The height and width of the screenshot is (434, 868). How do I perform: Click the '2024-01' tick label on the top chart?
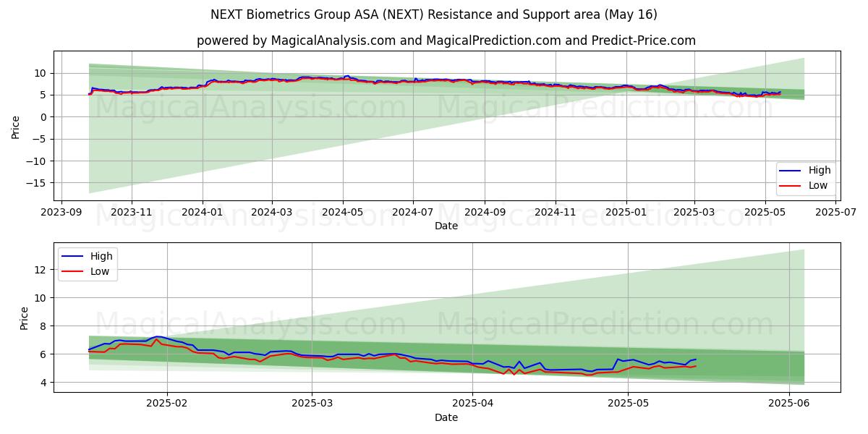tap(202, 213)
